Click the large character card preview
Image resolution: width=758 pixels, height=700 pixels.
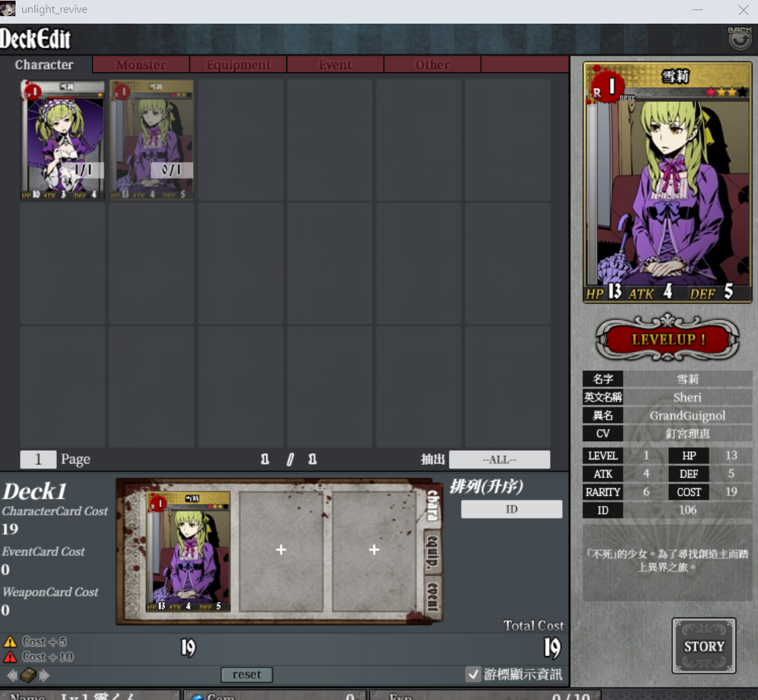pyautogui.click(x=667, y=182)
